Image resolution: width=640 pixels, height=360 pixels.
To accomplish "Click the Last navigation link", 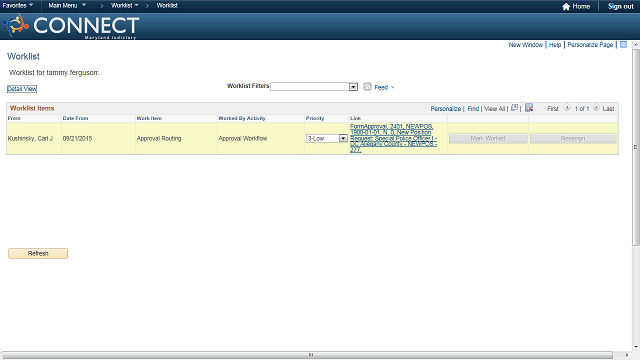I will click(x=608, y=109).
